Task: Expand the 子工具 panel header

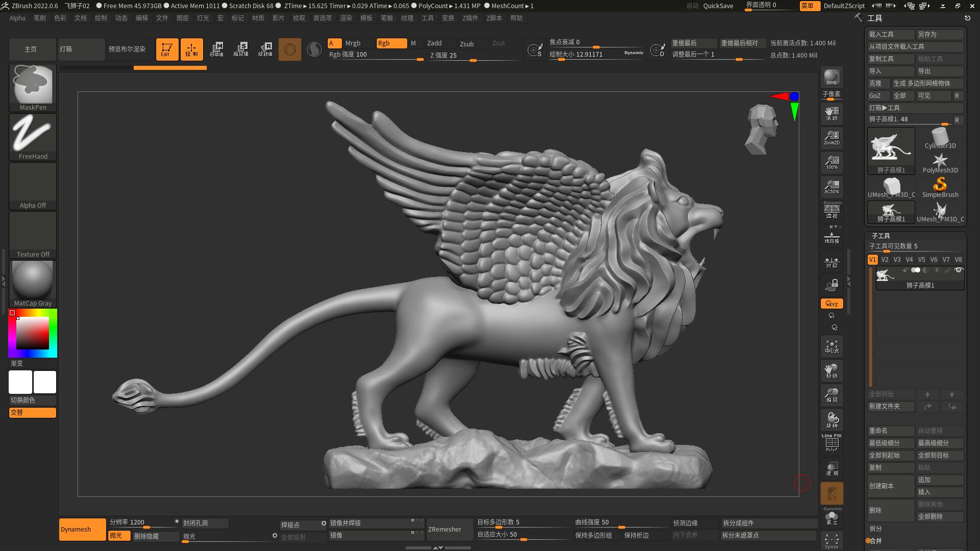Action: (x=880, y=236)
